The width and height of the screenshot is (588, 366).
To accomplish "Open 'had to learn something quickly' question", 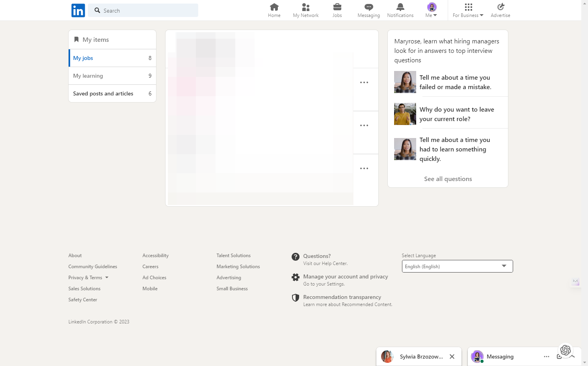I will pos(455,149).
